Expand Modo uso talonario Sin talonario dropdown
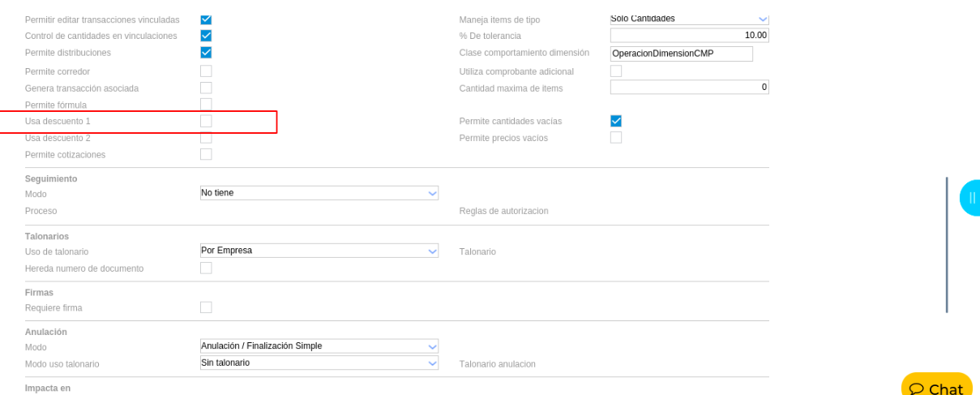The width and height of the screenshot is (980, 395). 319,363
